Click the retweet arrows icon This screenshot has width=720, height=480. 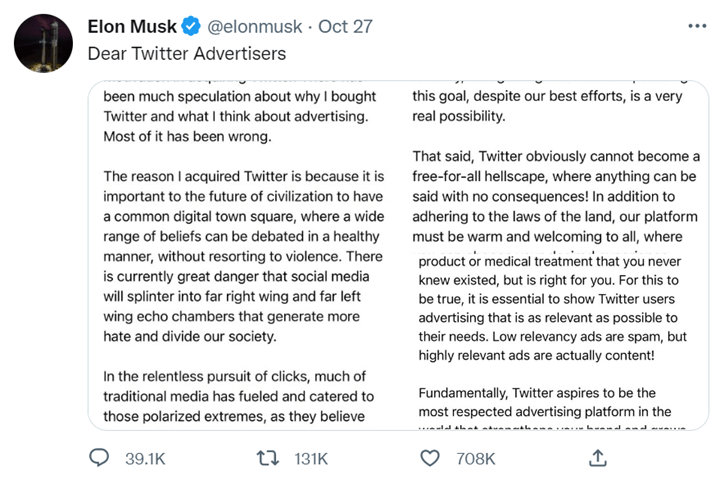(x=266, y=458)
